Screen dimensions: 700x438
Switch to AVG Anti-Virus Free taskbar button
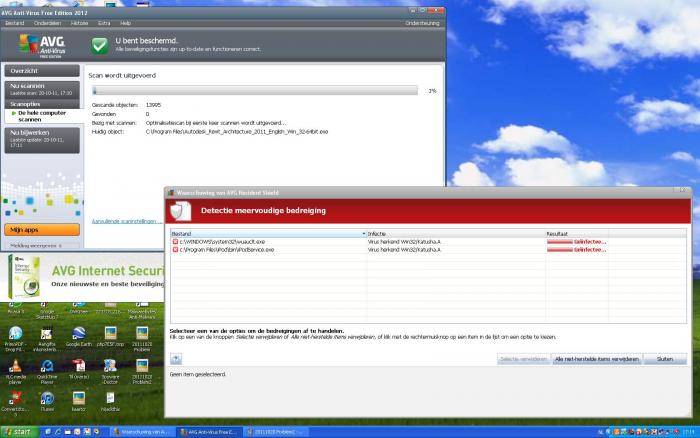coord(209,432)
